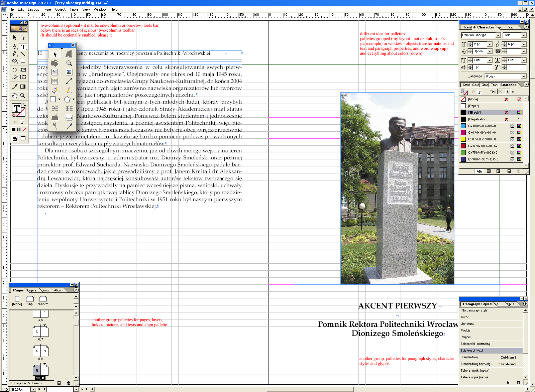Image resolution: width=535 pixels, height=392 pixels.
Task: Select the Gradient tool in the toolbox
Action: click(x=23, y=87)
